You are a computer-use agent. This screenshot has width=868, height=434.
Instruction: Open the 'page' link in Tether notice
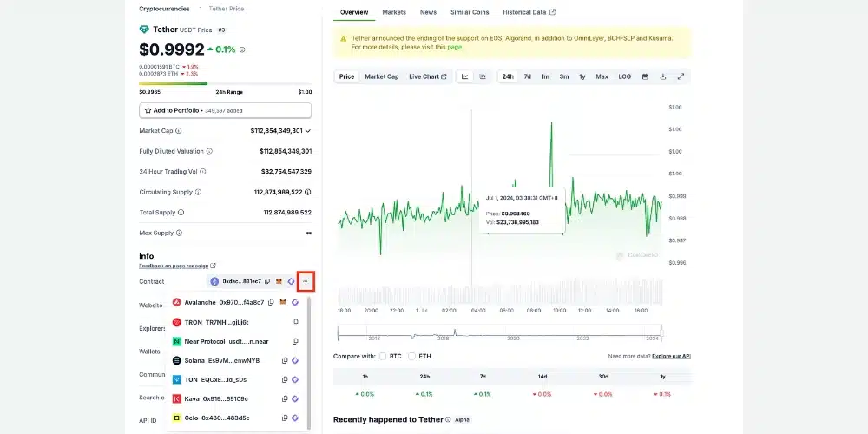pyautogui.click(x=455, y=47)
